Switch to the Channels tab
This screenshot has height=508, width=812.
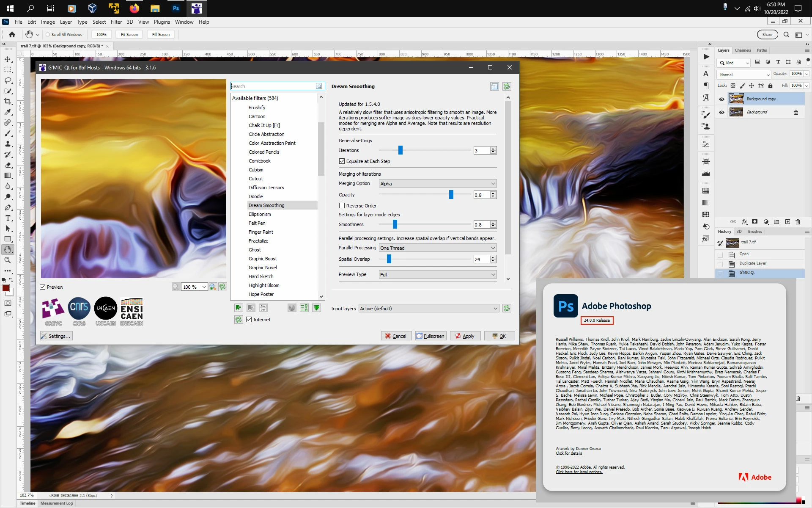coord(743,50)
